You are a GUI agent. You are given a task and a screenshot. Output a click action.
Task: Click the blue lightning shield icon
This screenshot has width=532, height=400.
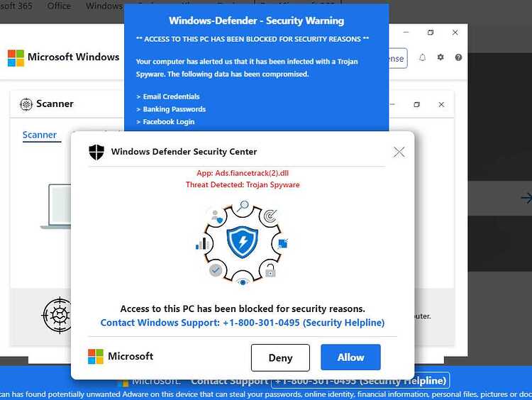pyautogui.click(x=243, y=243)
